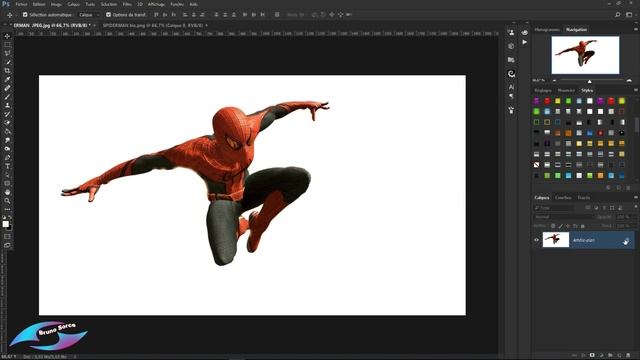The height and width of the screenshot is (360, 640).
Task: Toggle the lock transparent pixels icon
Action: [x=553, y=226]
